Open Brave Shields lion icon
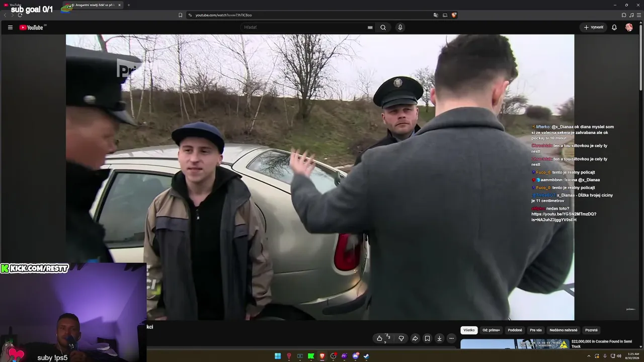This screenshot has width=644, height=362. click(454, 15)
